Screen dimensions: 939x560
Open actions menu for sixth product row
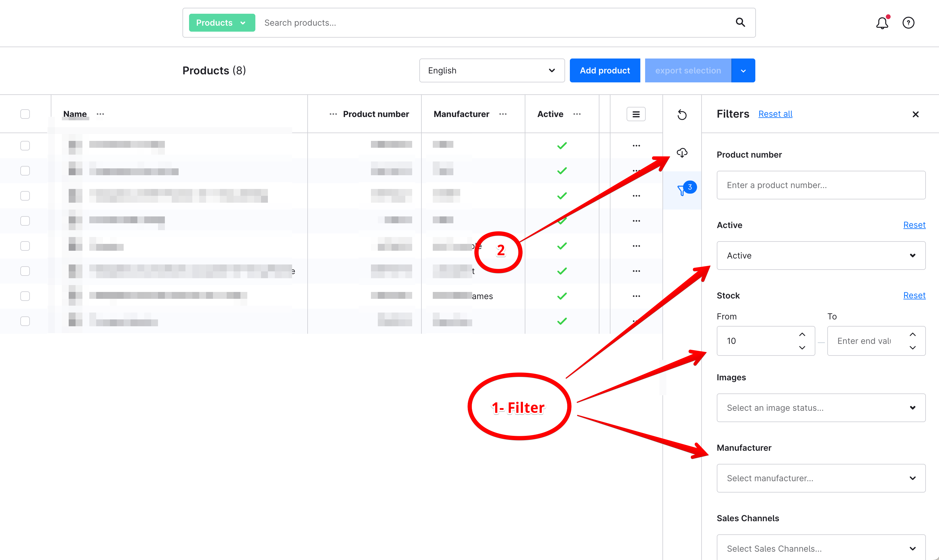(636, 271)
